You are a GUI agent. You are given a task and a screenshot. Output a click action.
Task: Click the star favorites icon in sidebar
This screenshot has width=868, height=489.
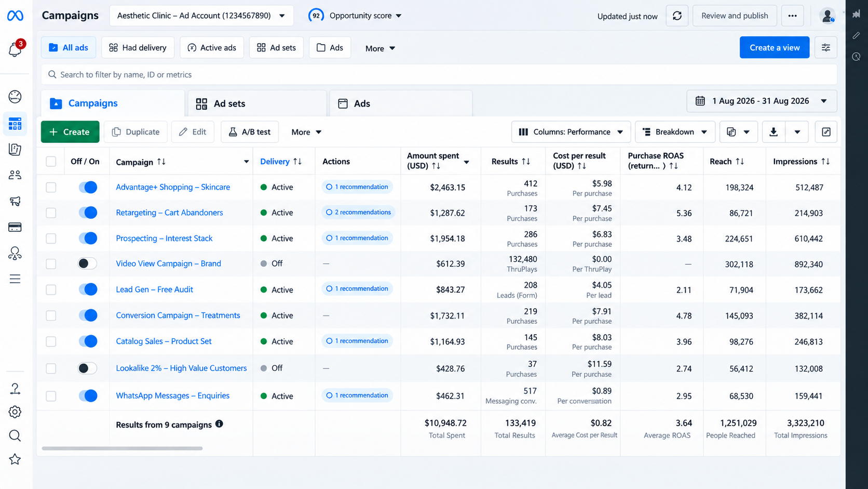15,459
